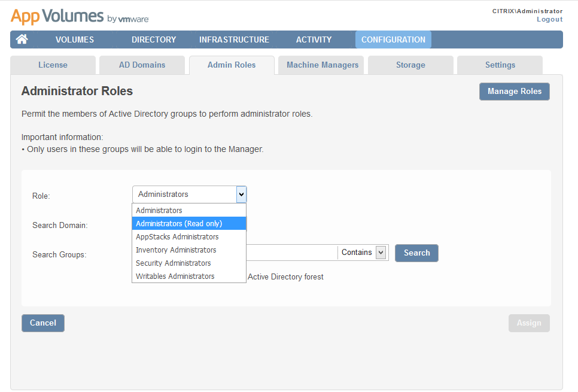Click the Cancel button
The height and width of the screenshot is (392, 578).
pos(42,323)
